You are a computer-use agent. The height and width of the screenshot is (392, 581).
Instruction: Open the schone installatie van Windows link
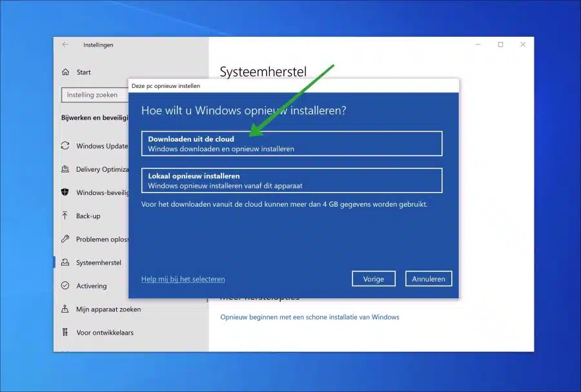pos(310,317)
